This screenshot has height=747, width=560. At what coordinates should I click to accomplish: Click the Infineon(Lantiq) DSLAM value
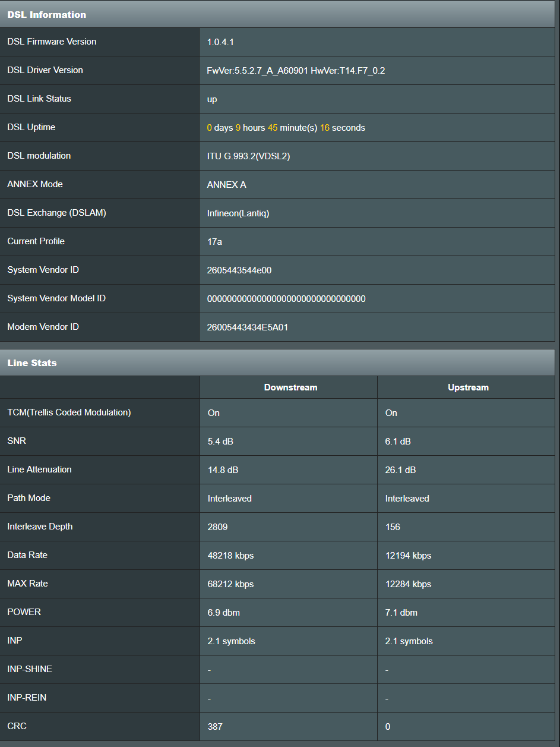pos(238,213)
